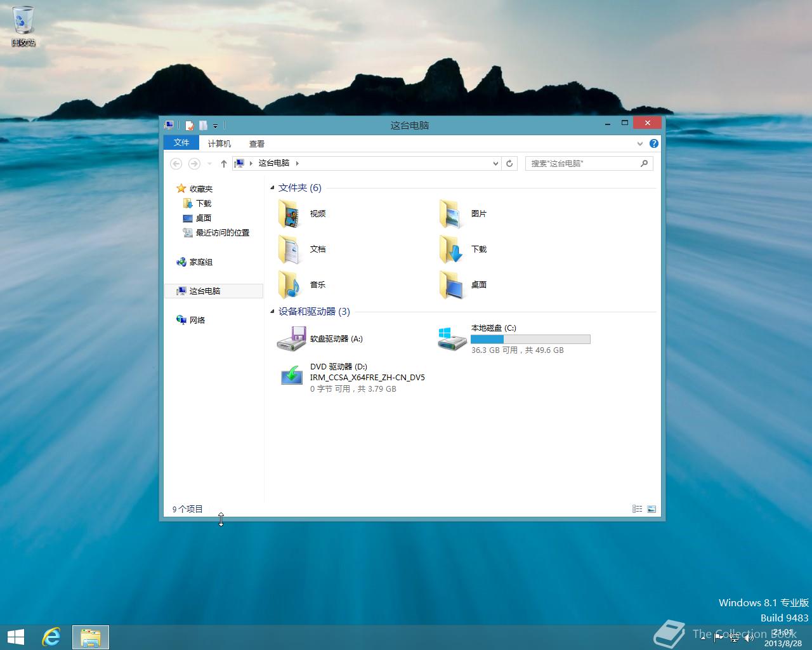Click the volume speaker tray icon
The height and width of the screenshot is (650, 812).
click(749, 638)
